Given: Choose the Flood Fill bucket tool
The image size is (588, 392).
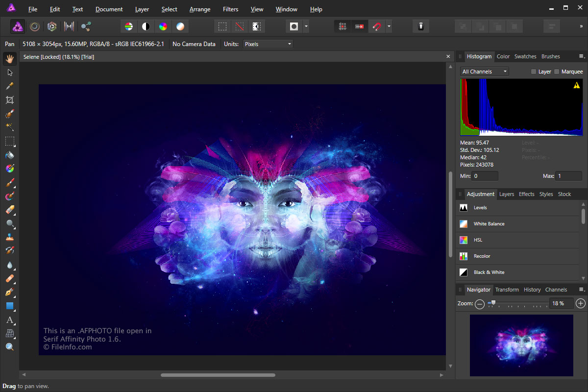Looking at the screenshot, I should coord(10,155).
